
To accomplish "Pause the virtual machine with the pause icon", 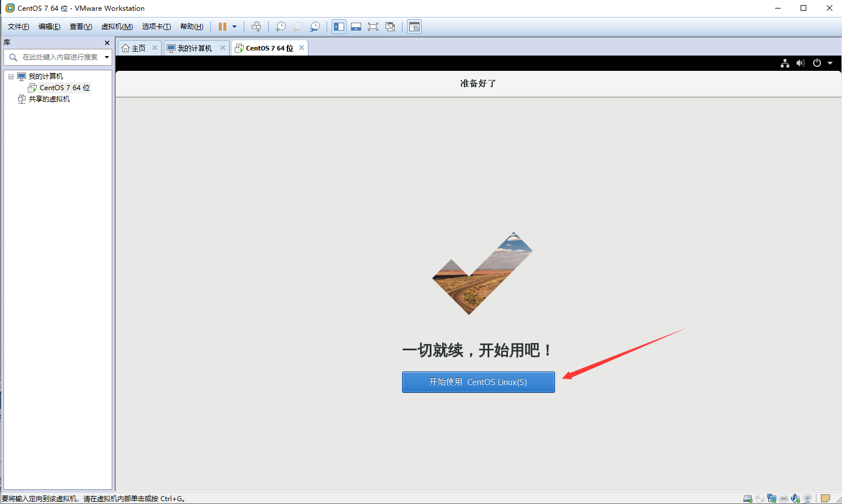I will (x=222, y=27).
